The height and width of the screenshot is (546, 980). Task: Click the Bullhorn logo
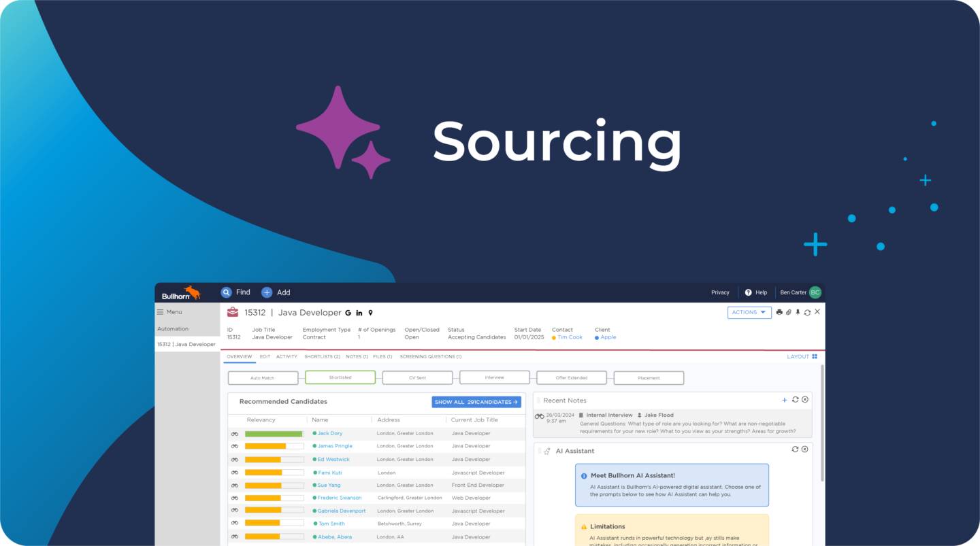click(181, 293)
